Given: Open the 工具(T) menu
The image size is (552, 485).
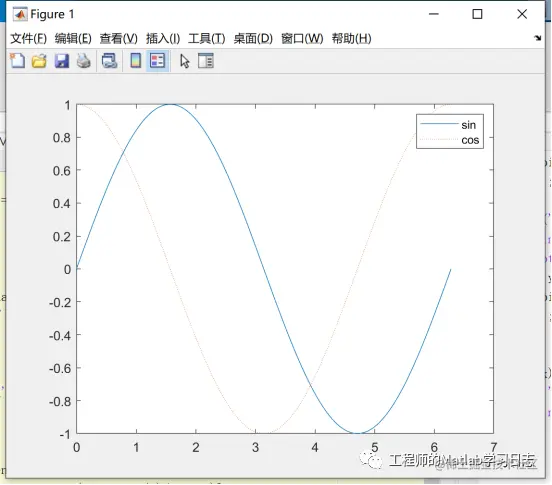Looking at the screenshot, I should [x=207, y=38].
